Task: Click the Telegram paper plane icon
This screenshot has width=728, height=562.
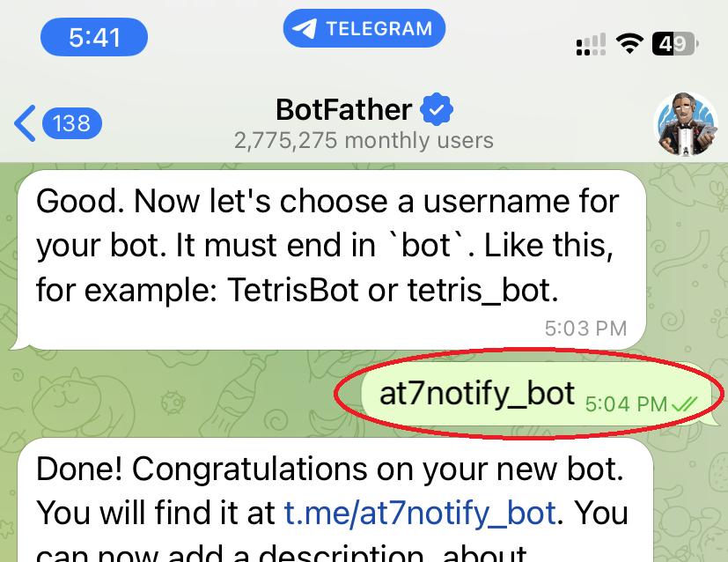Action: click(x=305, y=29)
